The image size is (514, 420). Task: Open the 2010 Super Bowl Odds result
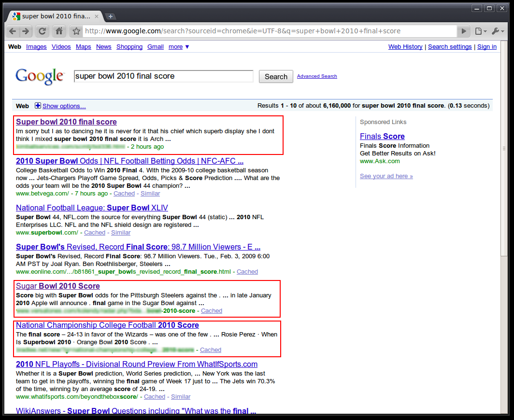(130, 161)
